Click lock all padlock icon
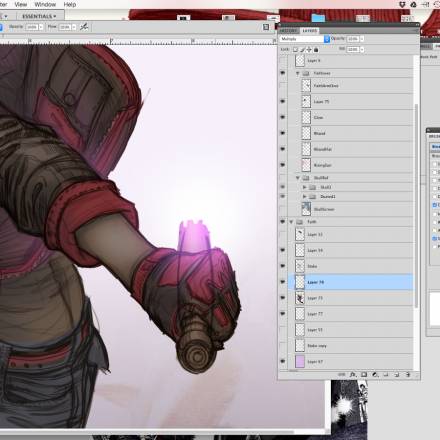Screen dimensions: 440x440 (316, 50)
